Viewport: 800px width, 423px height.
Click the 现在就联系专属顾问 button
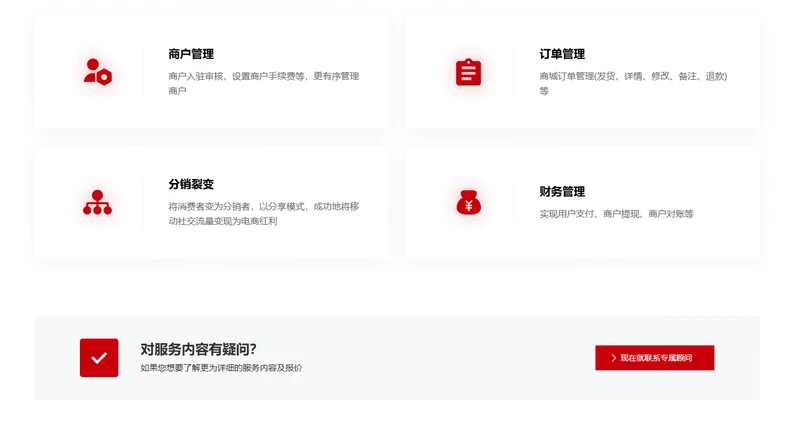[x=654, y=358]
